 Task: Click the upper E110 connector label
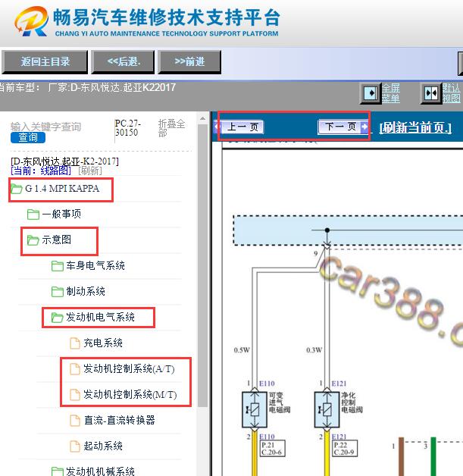pos(267,384)
